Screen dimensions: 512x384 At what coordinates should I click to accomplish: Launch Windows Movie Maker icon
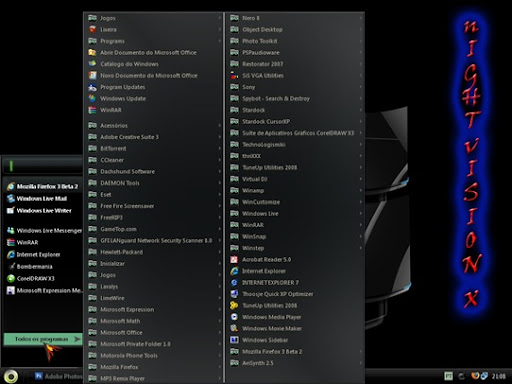tap(234, 329)
